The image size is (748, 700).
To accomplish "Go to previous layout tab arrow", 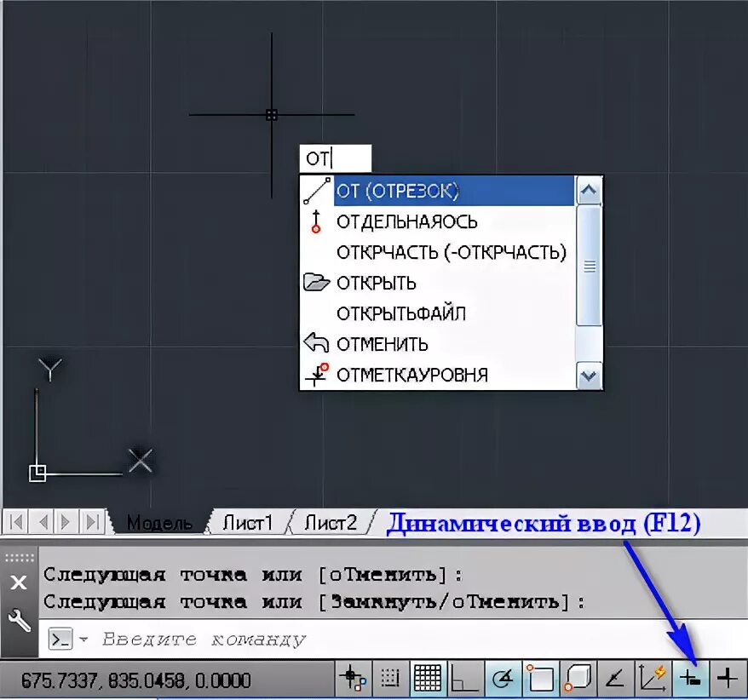I will pyautogui.click(x=43, y=523).
